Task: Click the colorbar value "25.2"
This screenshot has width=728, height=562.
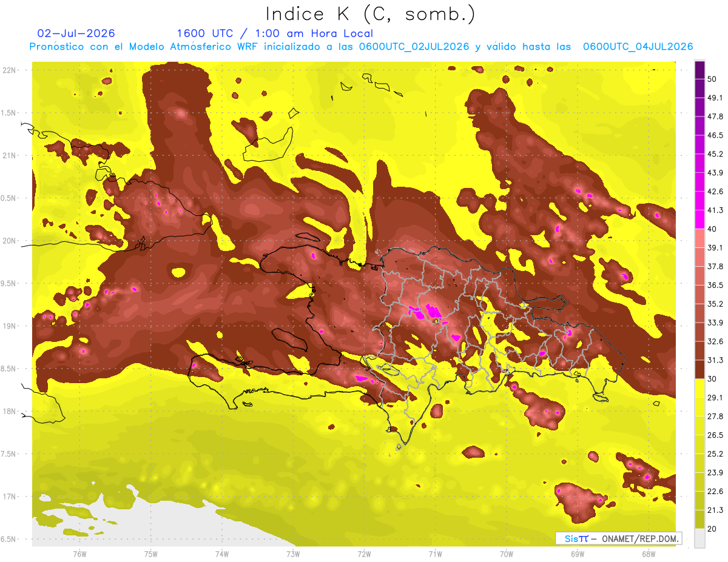Action: point(715,453)
